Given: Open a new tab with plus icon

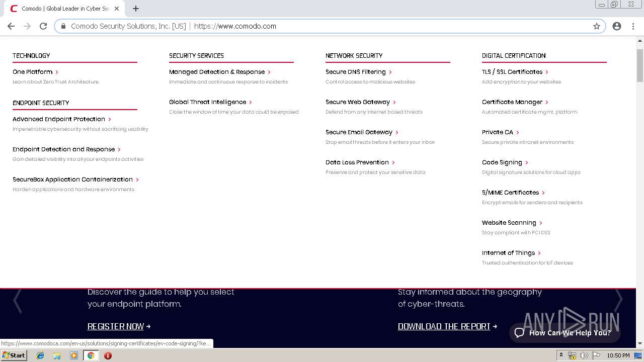Looking at the screenshot, I should [x=135, y=9].
